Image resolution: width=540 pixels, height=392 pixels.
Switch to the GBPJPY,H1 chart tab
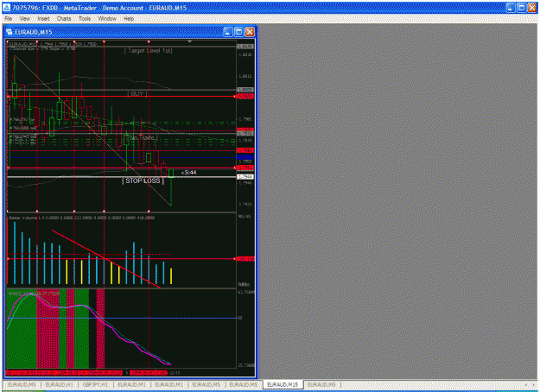pos(95,384)
